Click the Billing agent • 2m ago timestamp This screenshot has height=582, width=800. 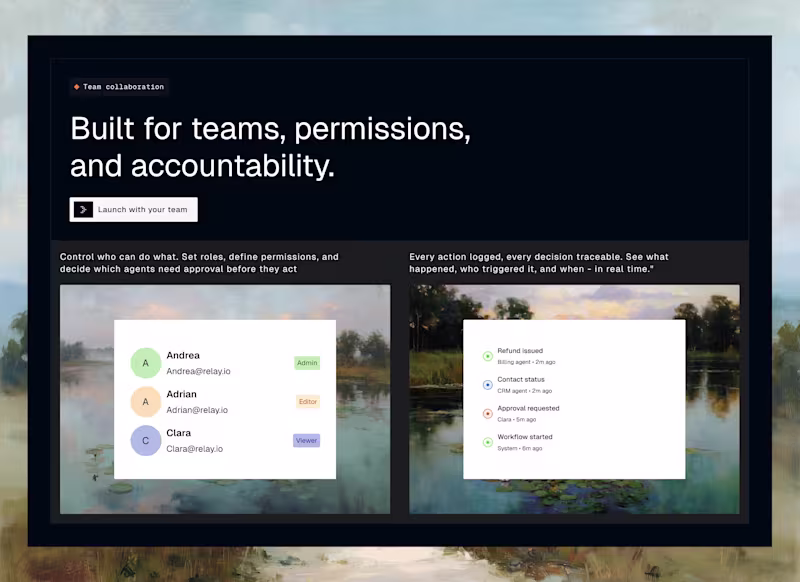click(527, 362)
